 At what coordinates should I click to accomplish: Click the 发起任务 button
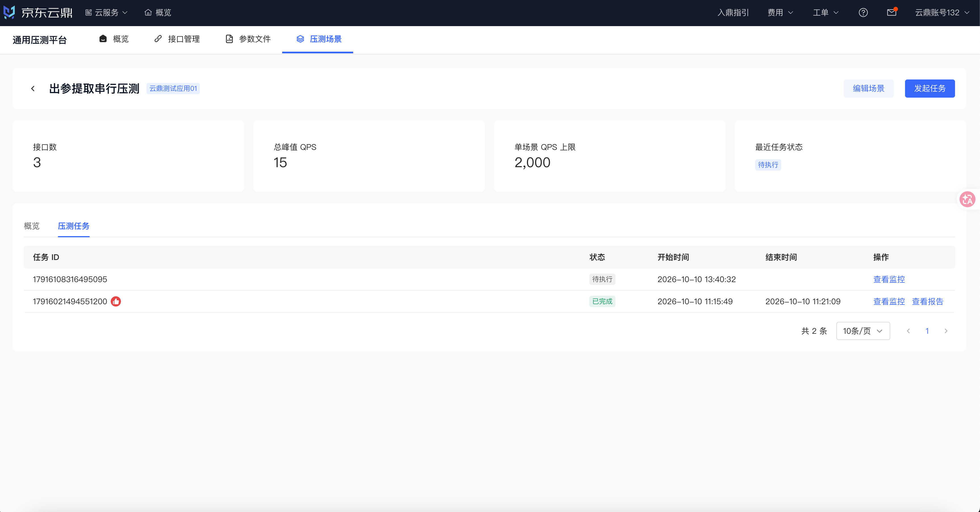[x=929, y=89]
